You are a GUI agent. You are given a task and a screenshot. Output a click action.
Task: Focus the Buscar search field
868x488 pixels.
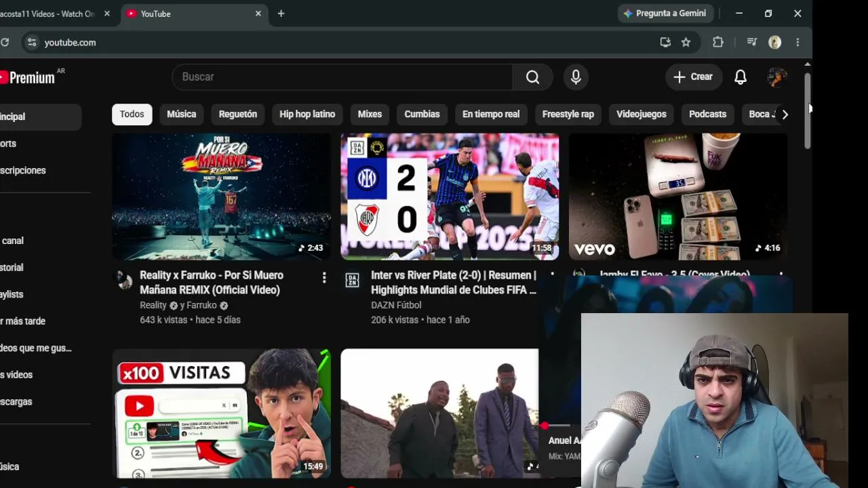(x=342, y=77)
